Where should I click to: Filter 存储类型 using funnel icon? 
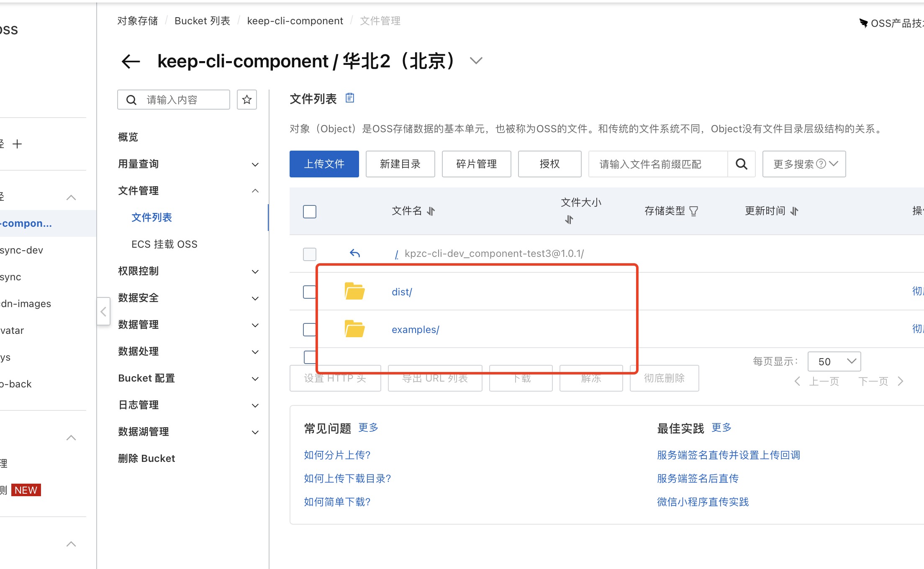click(x=693, y=211)
